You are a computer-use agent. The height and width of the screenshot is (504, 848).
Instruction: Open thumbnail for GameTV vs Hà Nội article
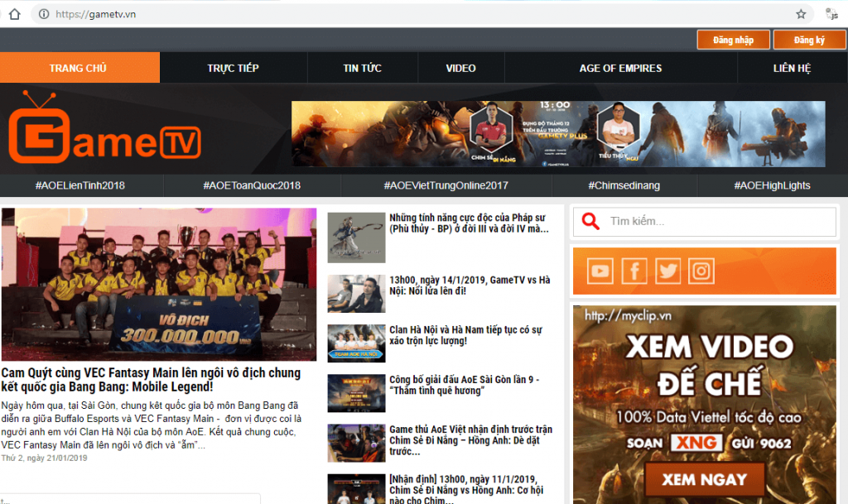click(x=356, y=293)
